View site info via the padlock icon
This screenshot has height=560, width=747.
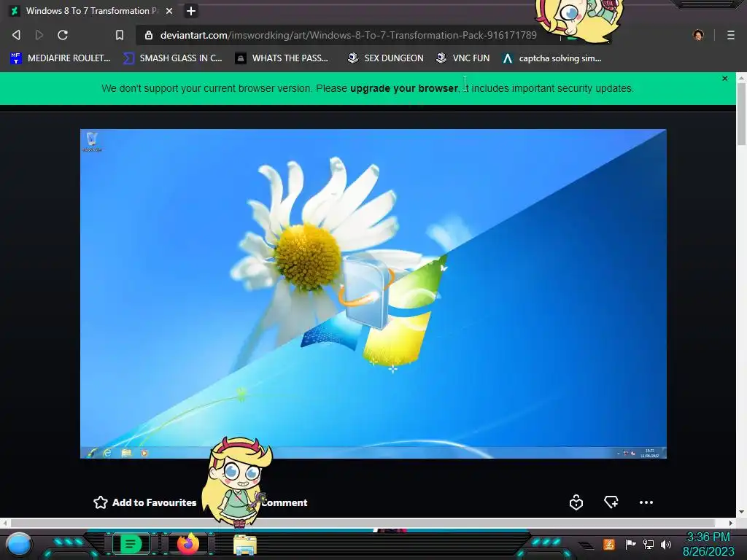click(x=149, y=35)
